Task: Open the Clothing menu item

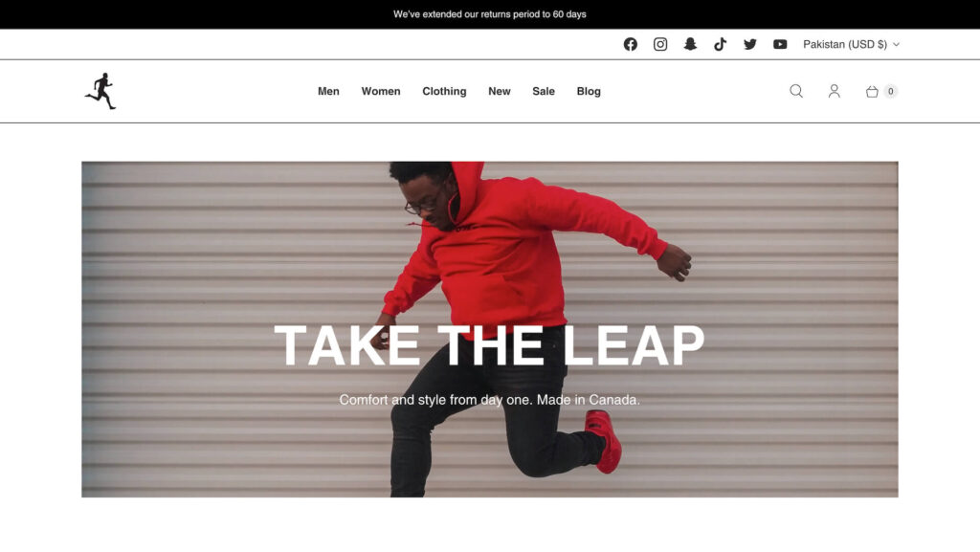Action: 444,91
